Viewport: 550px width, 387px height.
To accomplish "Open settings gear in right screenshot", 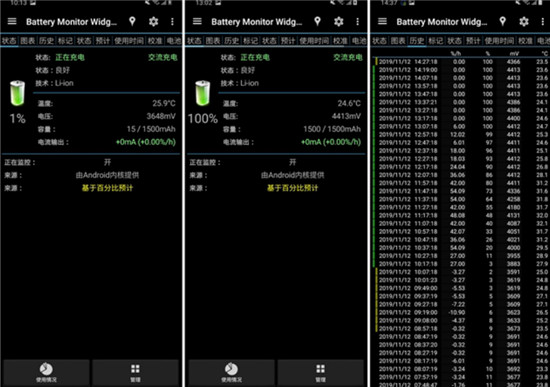I will click(524, 22).
